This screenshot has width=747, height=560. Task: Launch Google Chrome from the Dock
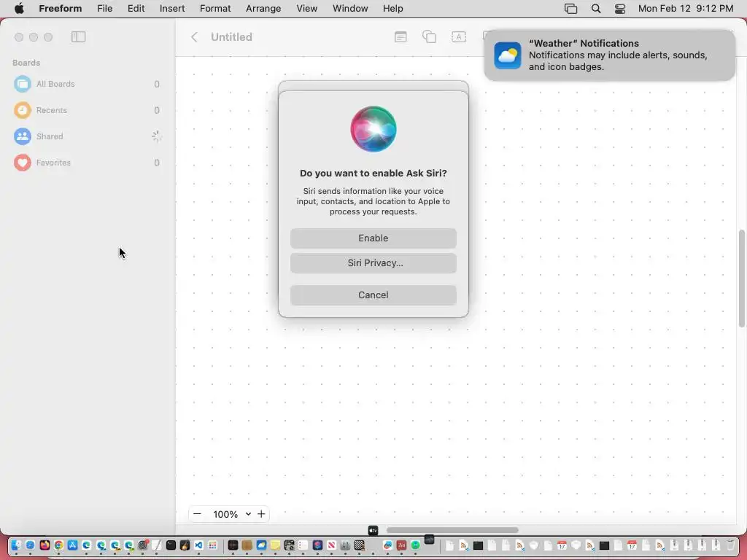click(x=58, y=545)
